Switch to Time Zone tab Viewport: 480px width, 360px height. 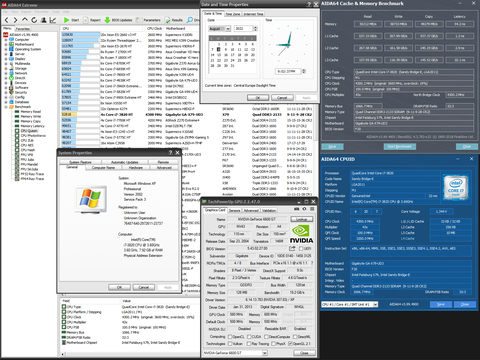point(233,14)
